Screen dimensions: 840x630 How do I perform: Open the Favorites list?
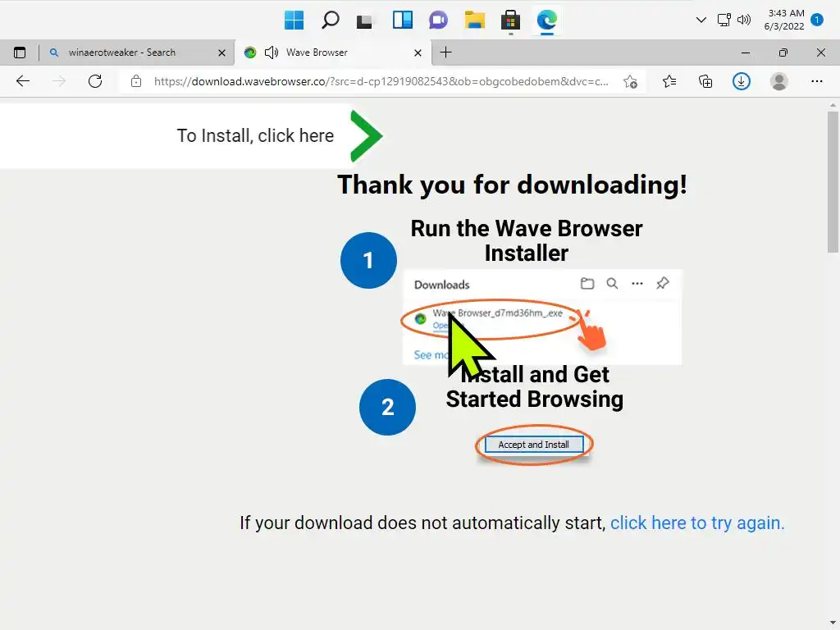pyautogui.click(x=669, y=81)
